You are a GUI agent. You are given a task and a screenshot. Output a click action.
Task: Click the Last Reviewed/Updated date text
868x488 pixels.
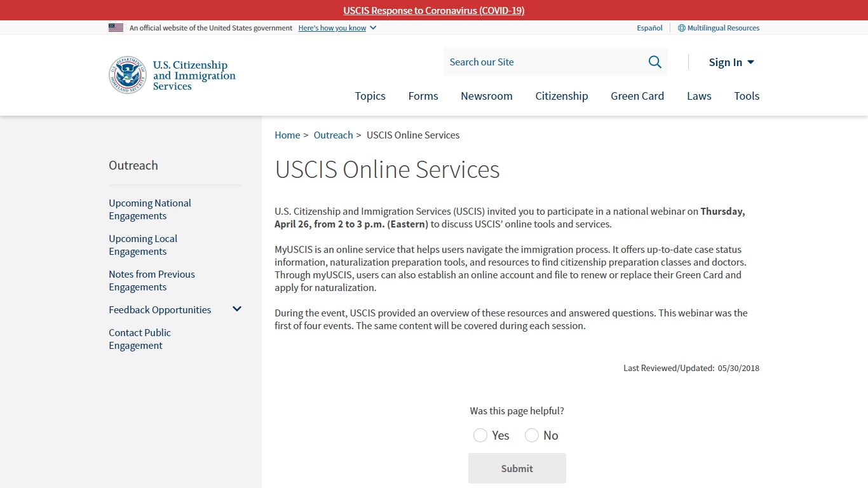(x=691, y=368)
